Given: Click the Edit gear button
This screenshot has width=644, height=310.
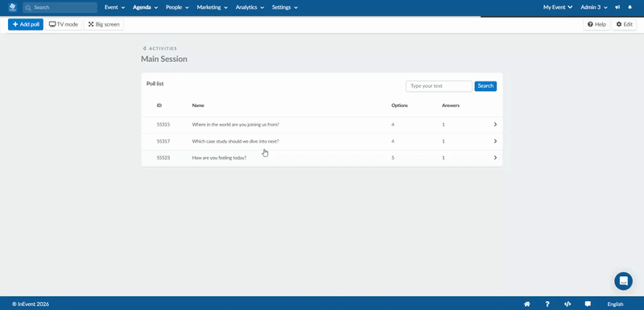Looking at the screenshot, I should click(x=624, y=25).
